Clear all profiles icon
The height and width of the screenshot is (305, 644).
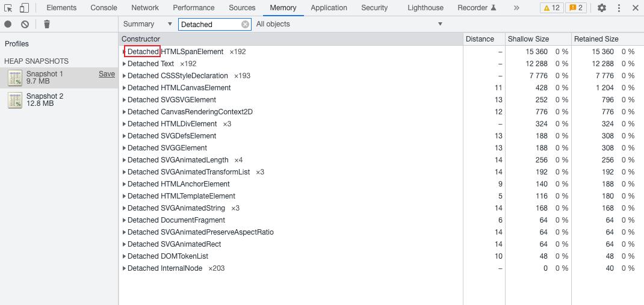25,24
